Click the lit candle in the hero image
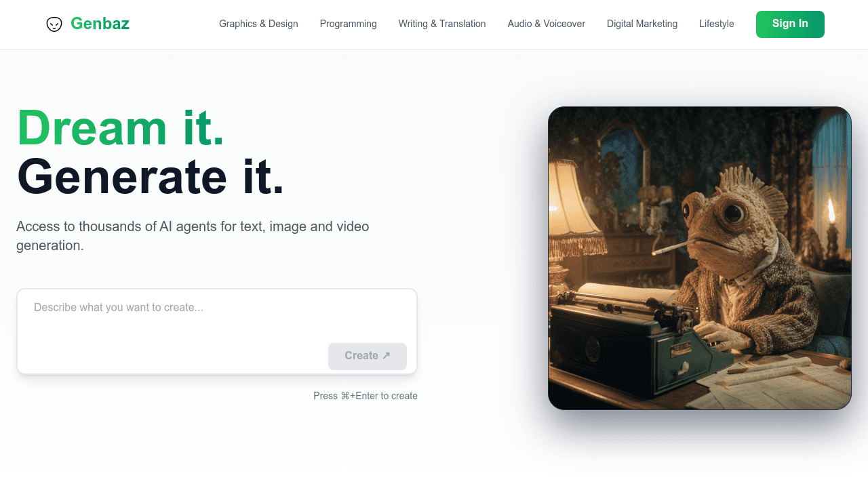This screenshot has width=868, height=488. [x=831, y=211]
